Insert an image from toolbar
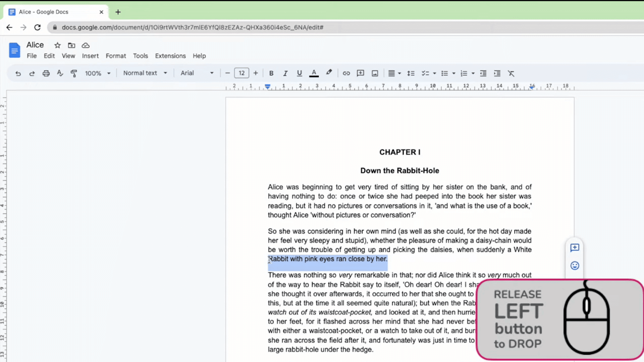644x362 pixels. tap(375, 73)
